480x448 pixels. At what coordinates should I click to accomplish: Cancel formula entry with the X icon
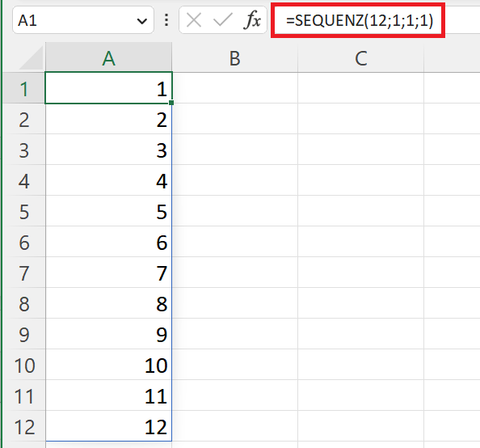click(194, 20)
